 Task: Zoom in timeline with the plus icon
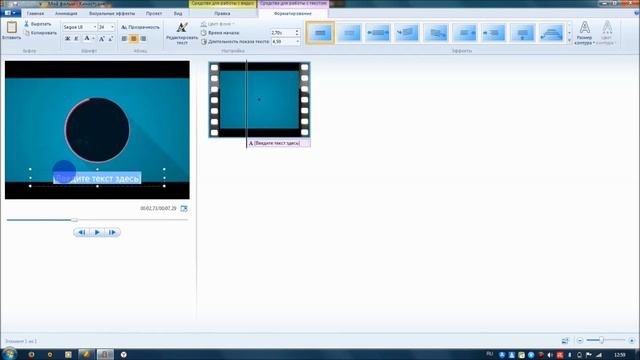point(631,340)
